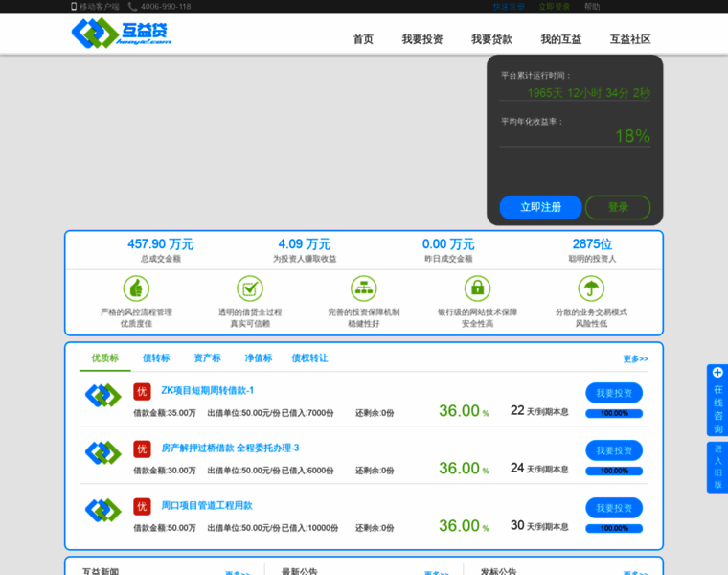The image size is (728, 575).
Task: Click the 4.09 万元 investor earnings figure
Action: point(304,243)
